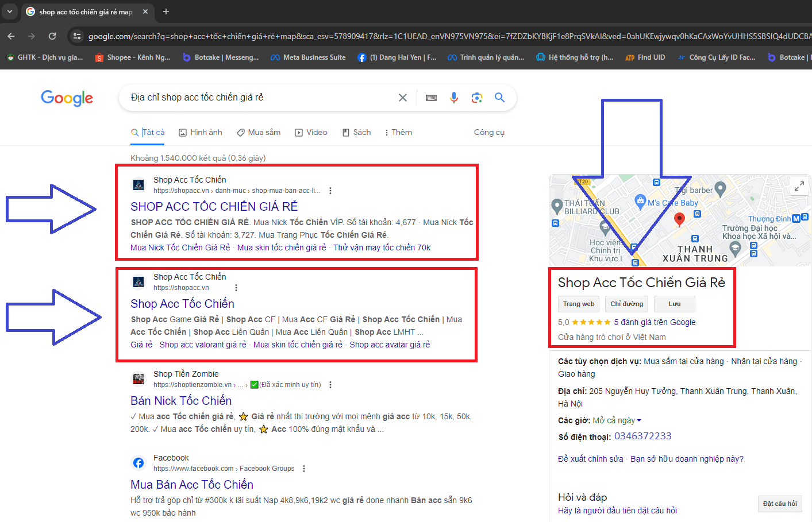812x522 pixels.
Task: Open Bán Nick Tốc Chiến result
Action: pos(181,400)
